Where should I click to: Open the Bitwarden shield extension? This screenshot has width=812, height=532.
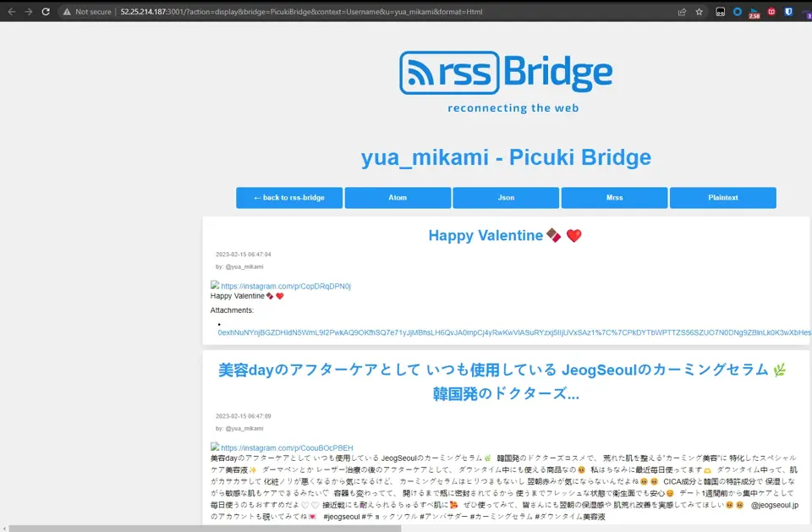click(788, 11)
